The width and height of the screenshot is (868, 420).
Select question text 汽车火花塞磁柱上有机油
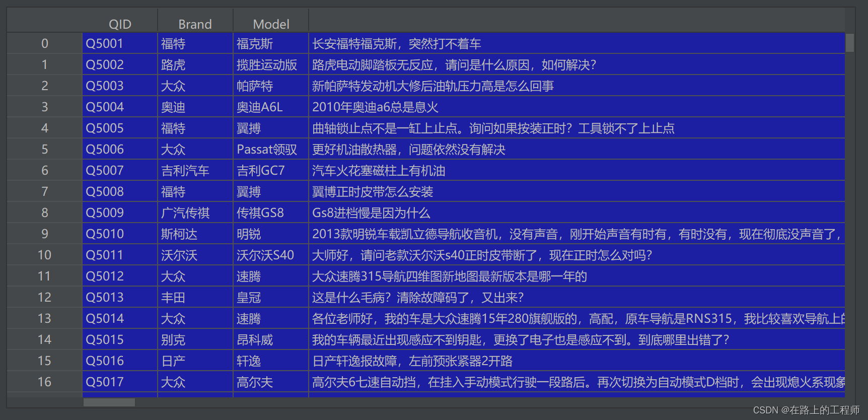click(379, 171)
